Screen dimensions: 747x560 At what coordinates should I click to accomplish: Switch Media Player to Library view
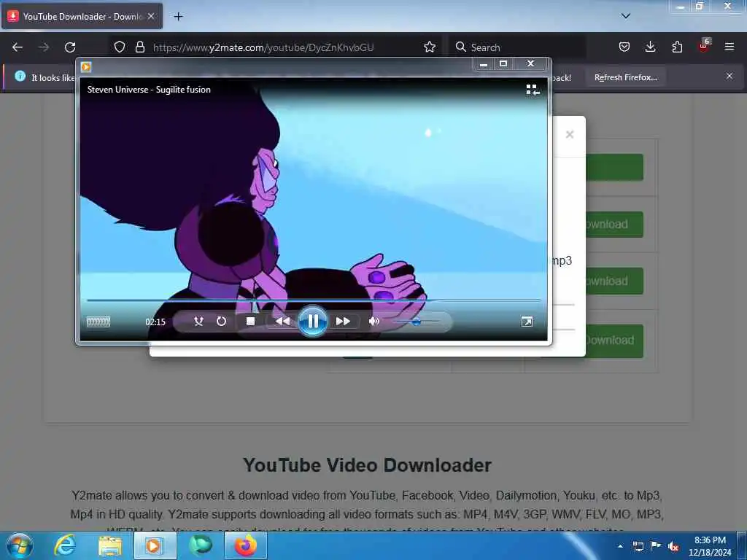pyautogui.click(x=533, y=90)
